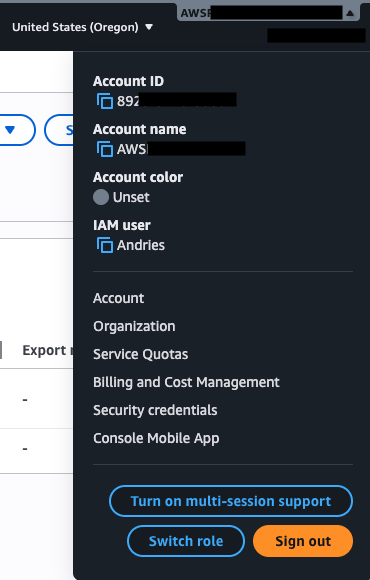Click the Account color label
The image size is (370, 580).
pos(138,177)
